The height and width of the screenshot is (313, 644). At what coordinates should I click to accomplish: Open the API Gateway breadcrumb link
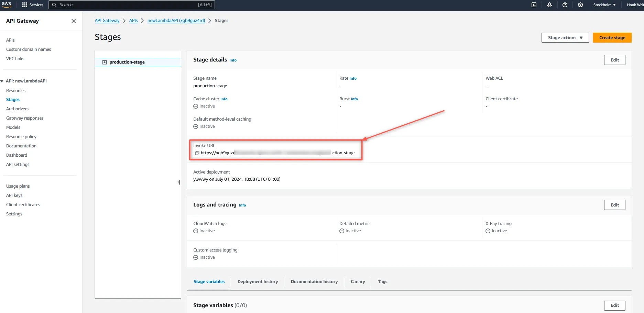click(x=107, y=21)
